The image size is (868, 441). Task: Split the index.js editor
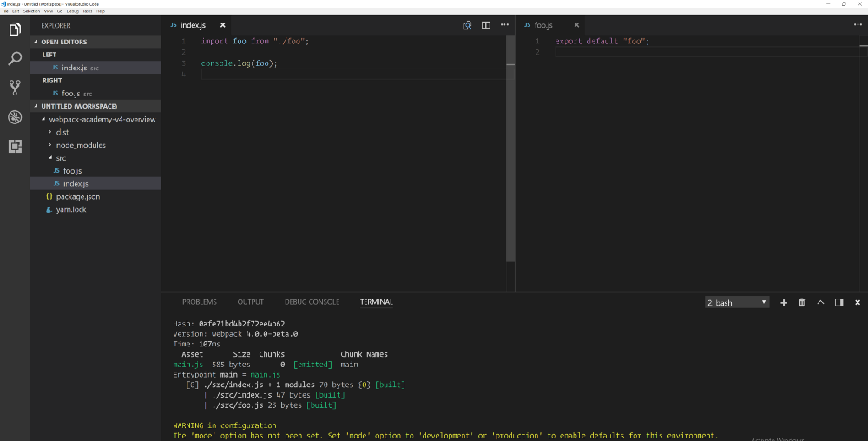[485, 25]
